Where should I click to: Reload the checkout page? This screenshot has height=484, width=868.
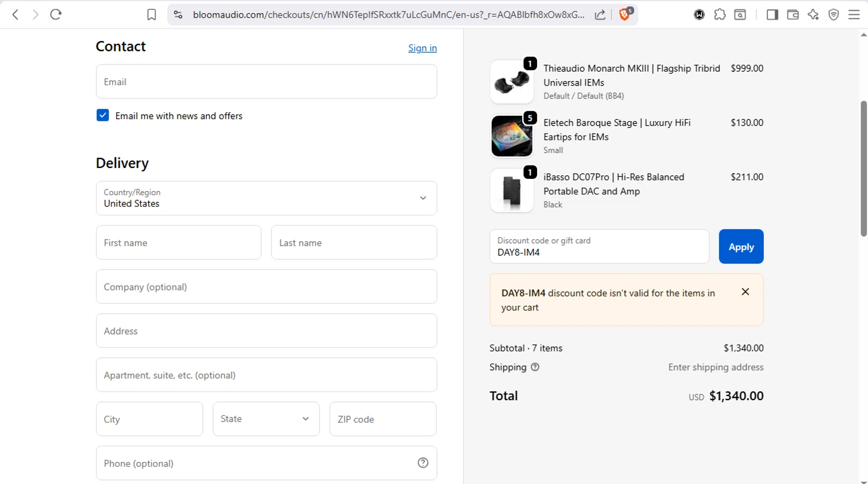click(x=56, y=14)
